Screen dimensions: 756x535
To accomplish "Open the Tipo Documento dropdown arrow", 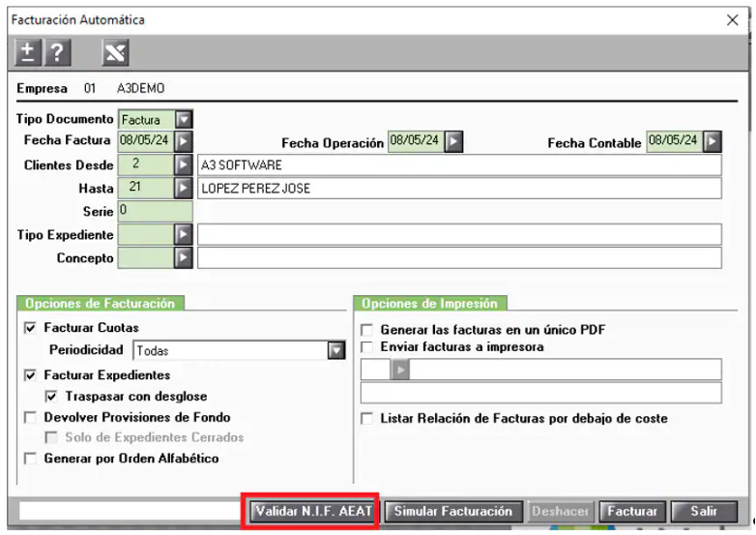I will 184,119.
